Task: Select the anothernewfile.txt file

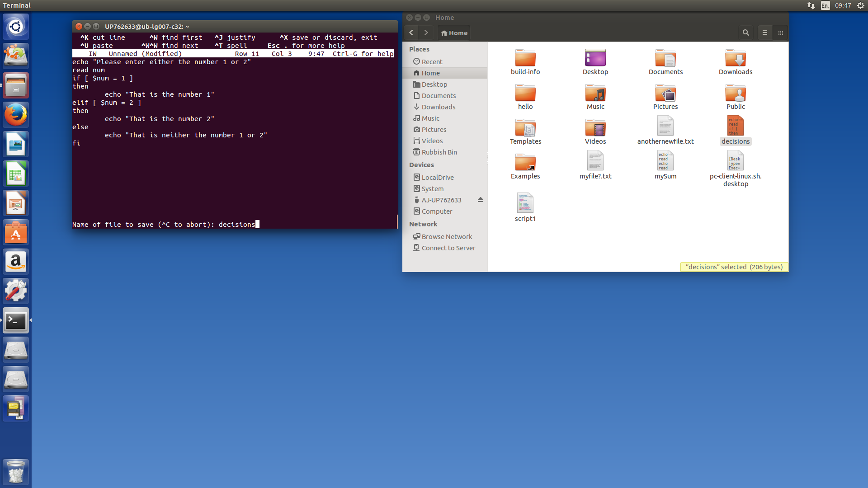Action: pos(665,130)
